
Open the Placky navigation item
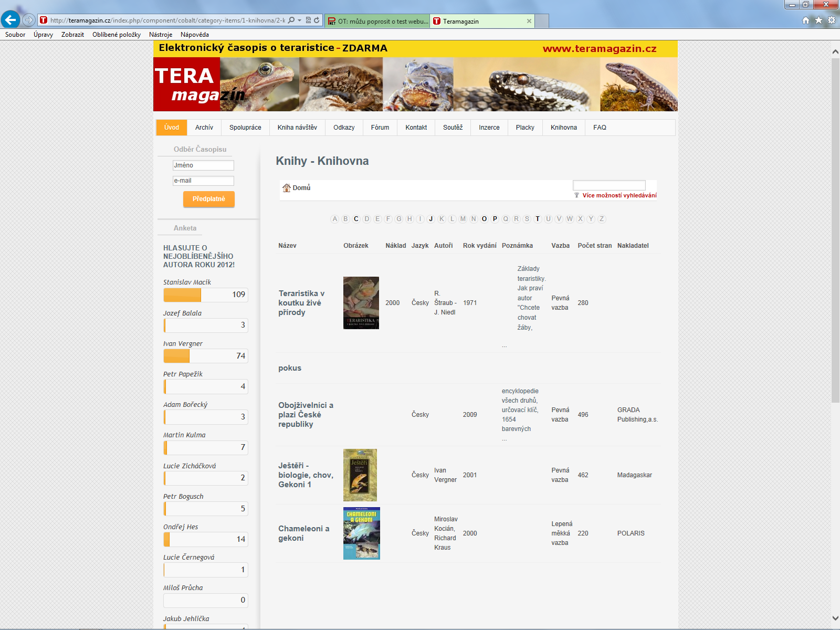click(525, 128)
